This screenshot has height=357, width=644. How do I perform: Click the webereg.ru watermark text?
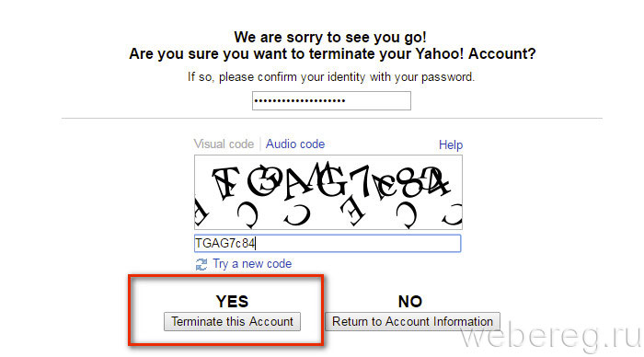(x=550, y=337)
